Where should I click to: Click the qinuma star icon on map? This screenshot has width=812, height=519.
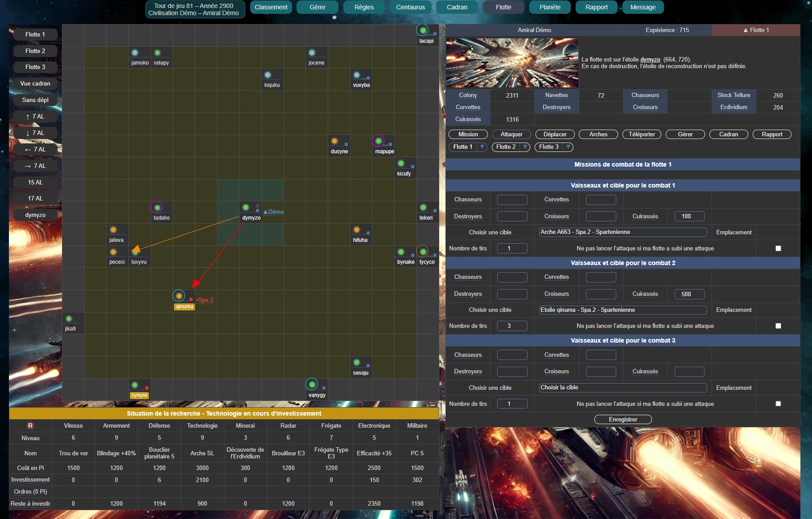point(179,295)
